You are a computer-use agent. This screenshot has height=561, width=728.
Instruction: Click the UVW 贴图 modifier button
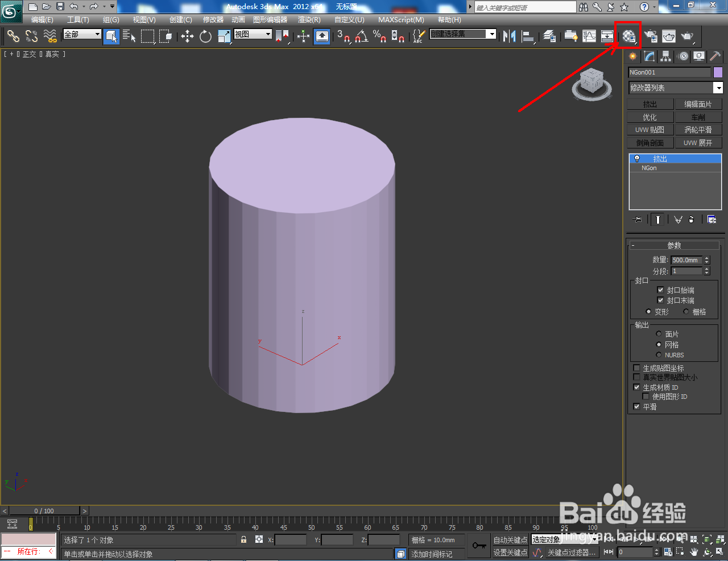point(650,130)
